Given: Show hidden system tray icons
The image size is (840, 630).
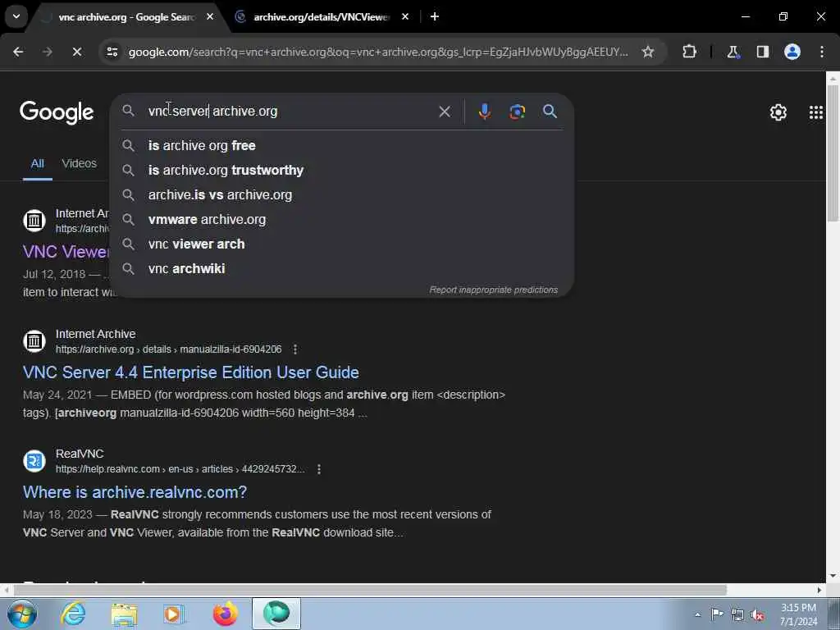Looking at the screenshot, I should [697, 614].
